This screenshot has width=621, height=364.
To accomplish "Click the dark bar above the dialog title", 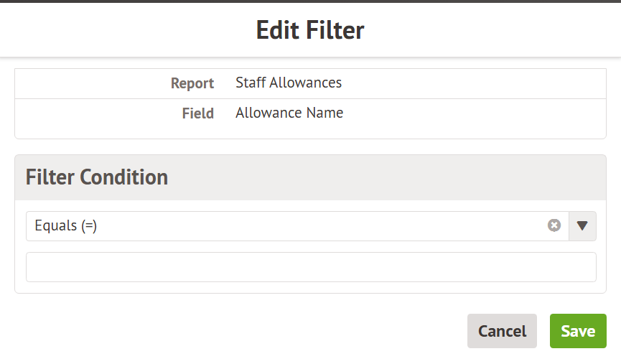I will pos(310,1).
